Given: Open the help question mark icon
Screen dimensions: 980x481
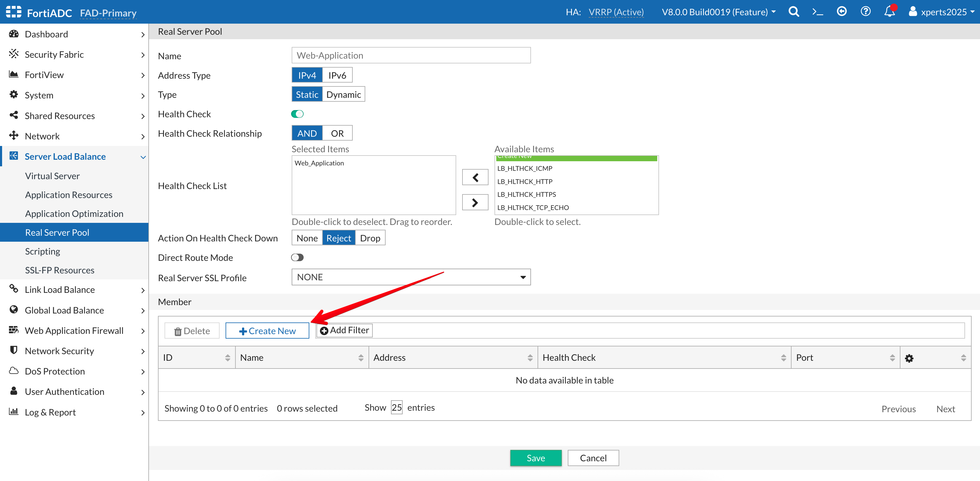Looking at the screenshot, I should pyautogui.click(x=865, y=11).
